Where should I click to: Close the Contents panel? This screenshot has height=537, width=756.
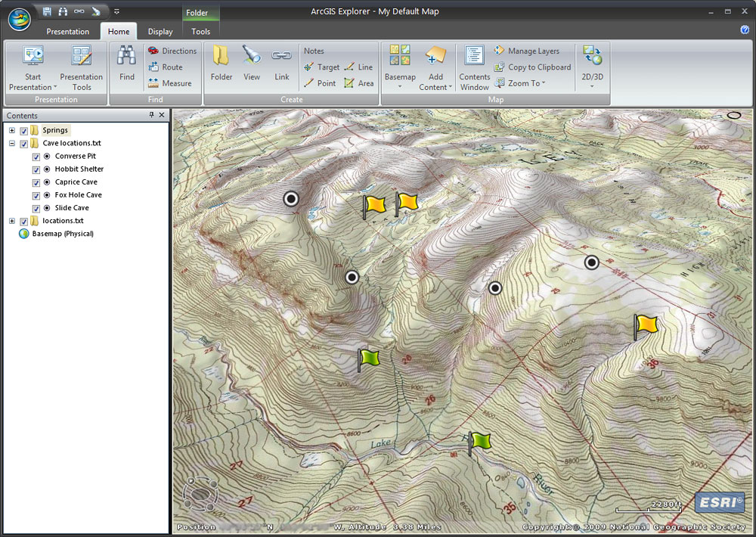click(x=162, y=115)
